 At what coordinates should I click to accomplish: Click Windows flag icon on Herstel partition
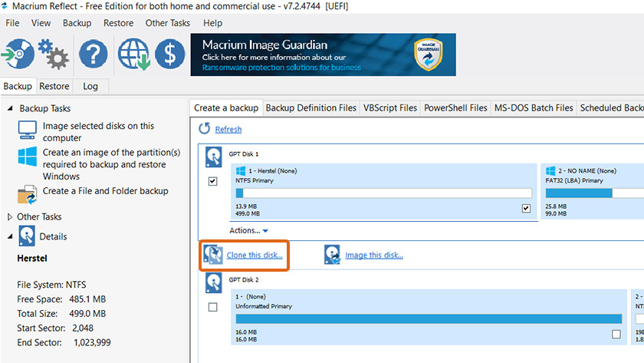coord(241,170)
